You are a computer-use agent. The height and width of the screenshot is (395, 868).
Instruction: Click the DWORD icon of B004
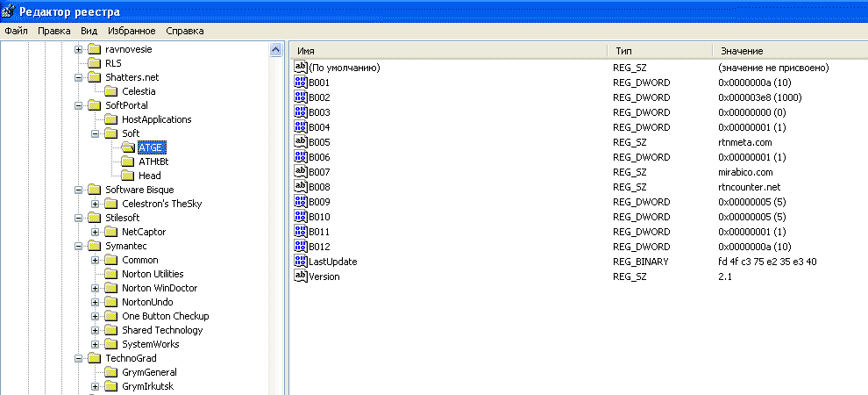pos(301,127)
